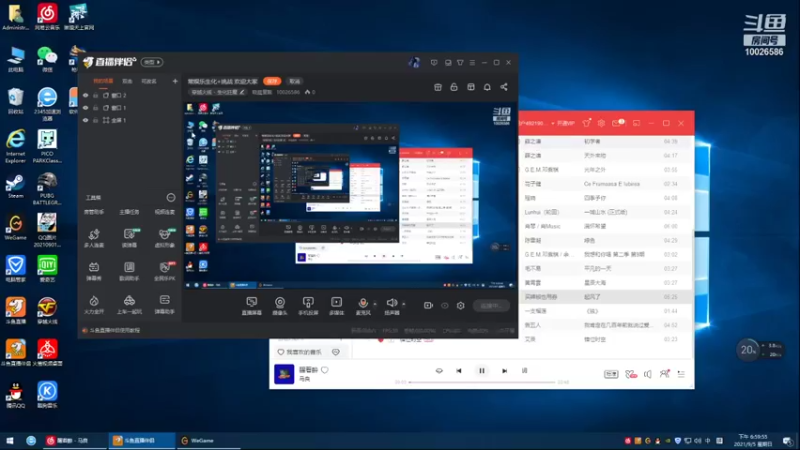
Task: Pause the currently playing song
Action: [482, 371]
